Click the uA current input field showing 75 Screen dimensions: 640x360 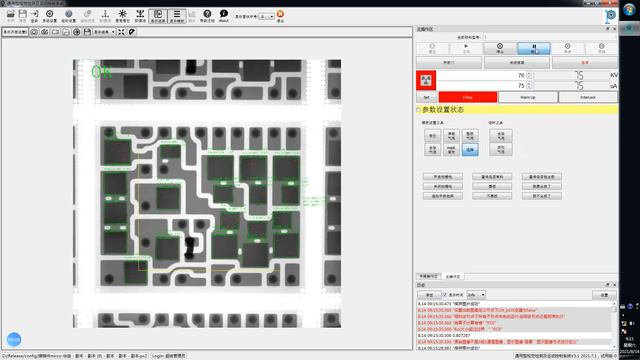(481, 86)
